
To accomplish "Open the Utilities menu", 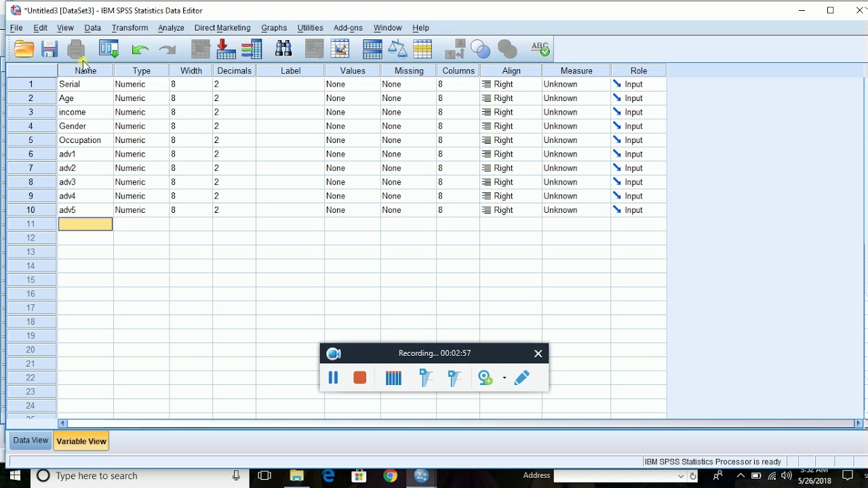I will (310, 28).
